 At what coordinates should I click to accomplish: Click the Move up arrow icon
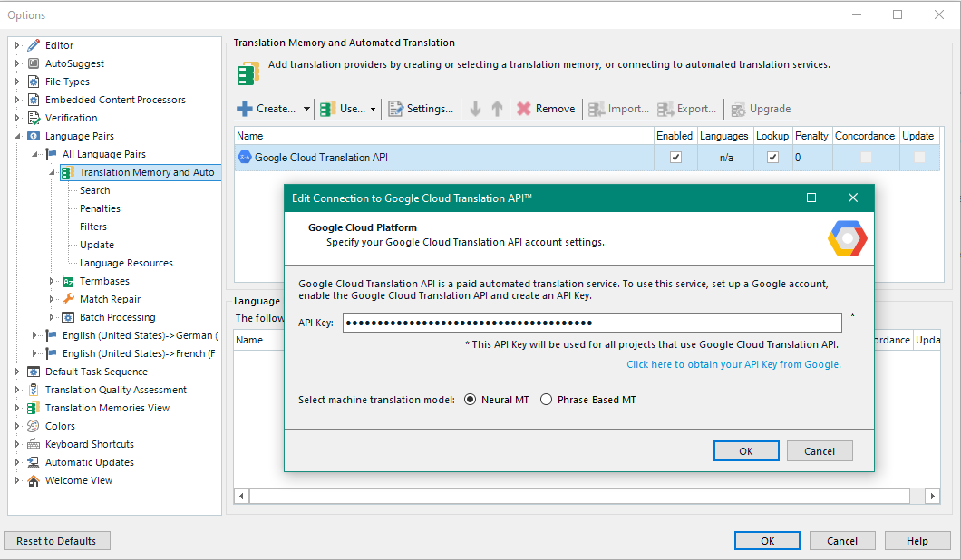click(497, 109)
